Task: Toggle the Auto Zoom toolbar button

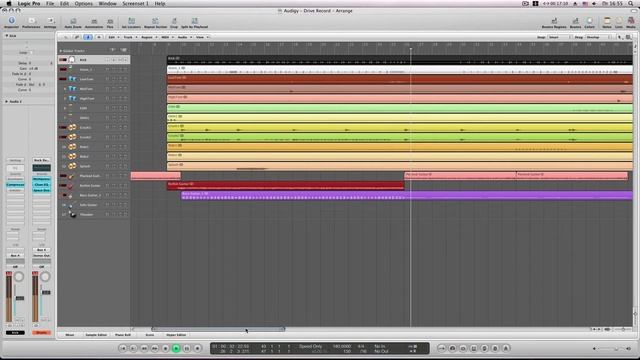Action: [x=73, y=22]
